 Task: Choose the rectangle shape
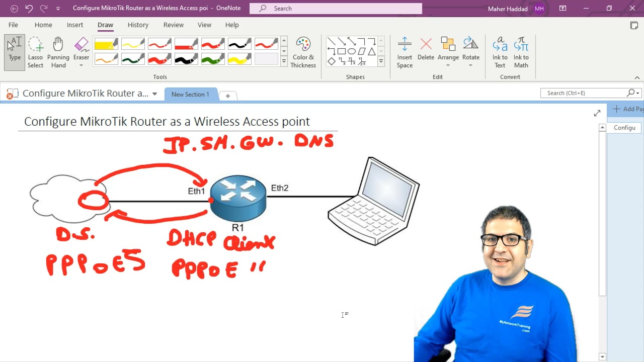click(341, 51)
